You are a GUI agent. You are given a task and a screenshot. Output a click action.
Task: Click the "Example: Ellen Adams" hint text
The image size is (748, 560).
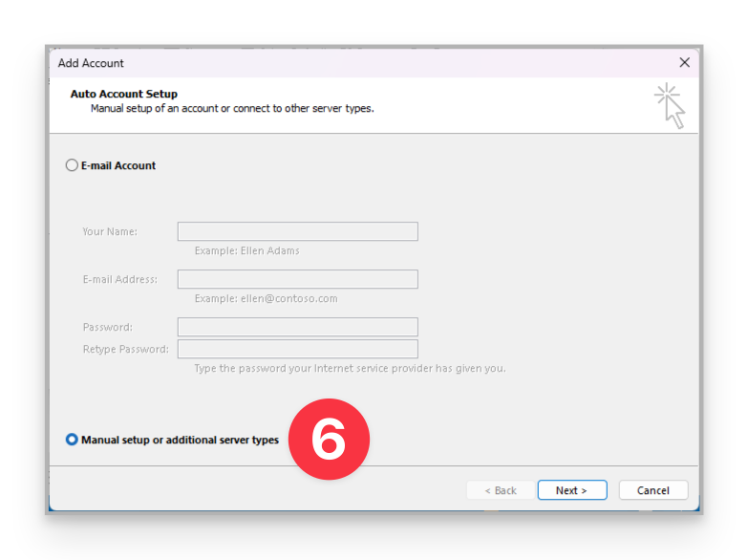pyautogui.click(x=246, y=250)
